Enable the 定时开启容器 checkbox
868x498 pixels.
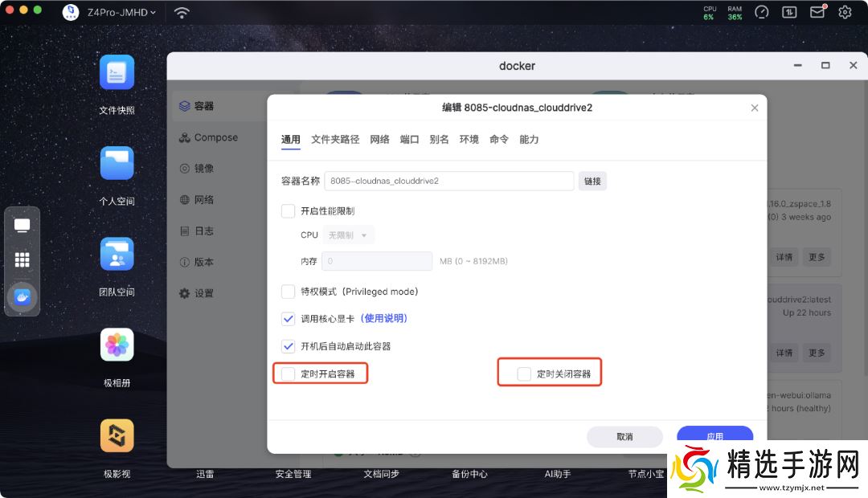289,373
